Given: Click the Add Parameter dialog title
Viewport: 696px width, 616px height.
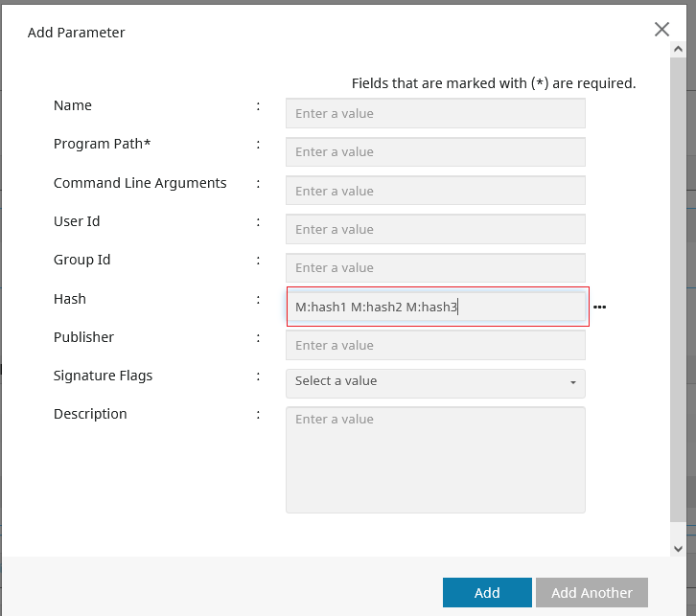Looking at the screenshot, I should pos(77,33).
